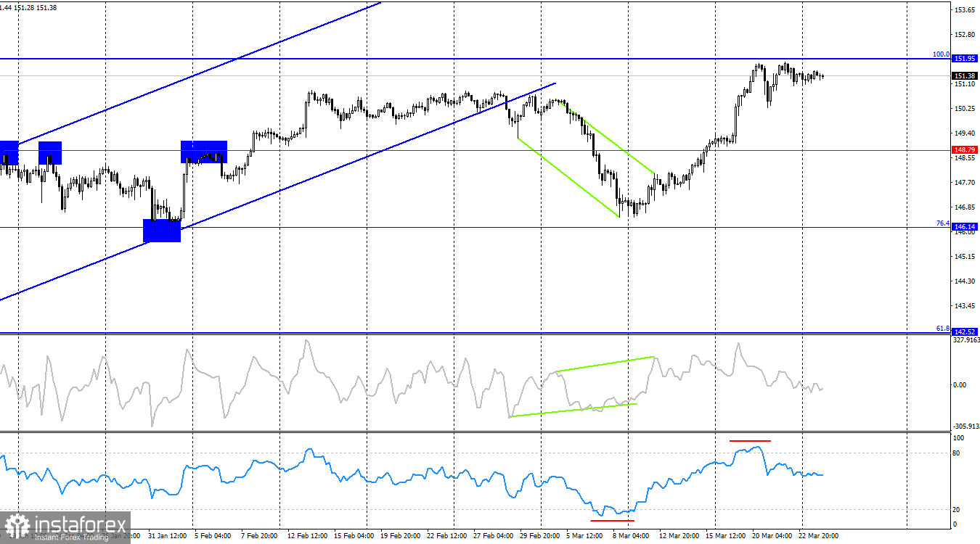Click the 22 Mar 20:00 time label
Screen dimensions: 980x544
pyautogui.click(x=820, y=537)
